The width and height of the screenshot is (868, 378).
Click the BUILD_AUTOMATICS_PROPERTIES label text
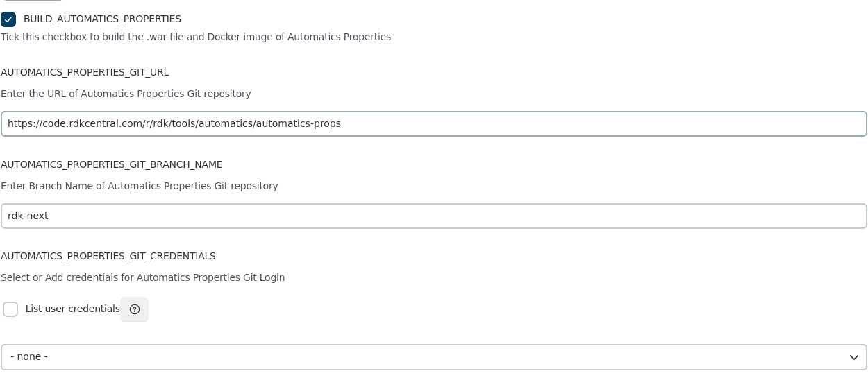click(102, 19)
